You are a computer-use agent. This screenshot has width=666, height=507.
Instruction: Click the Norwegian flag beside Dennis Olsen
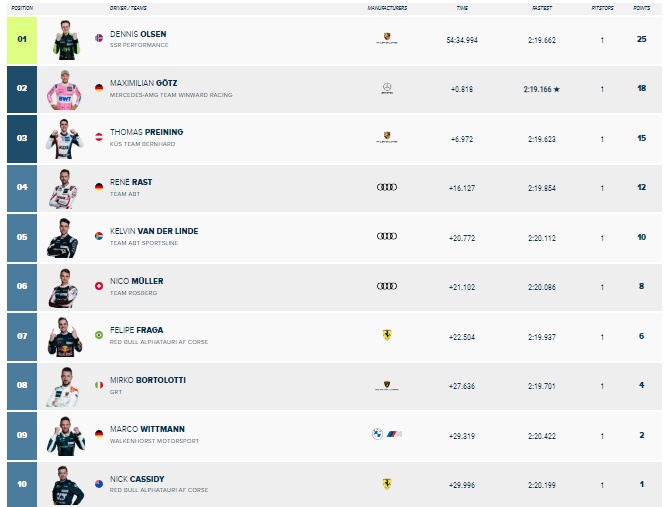99,38
